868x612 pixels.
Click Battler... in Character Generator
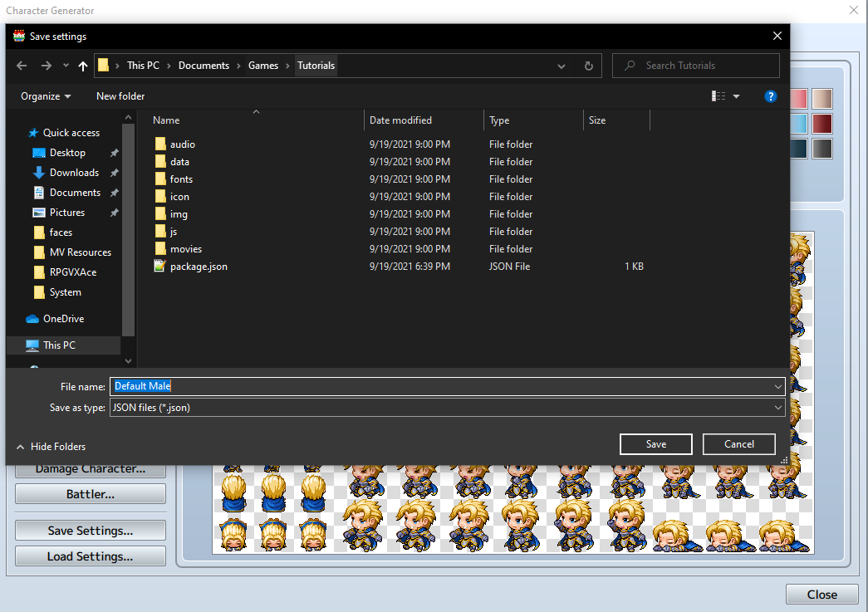(91, 494)
